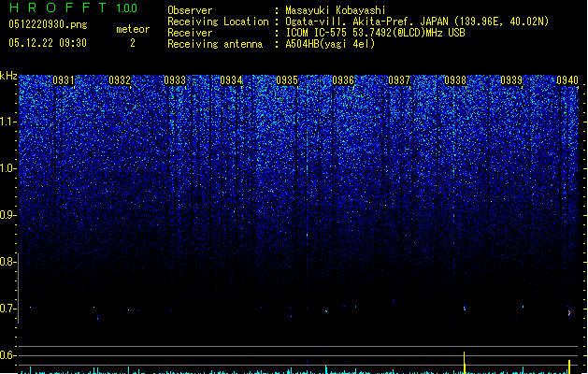Image resolution: width=588 pixels, height=374 pixels.
Task: Click the meteor label above the count
Action: click(x=133, y=29)
